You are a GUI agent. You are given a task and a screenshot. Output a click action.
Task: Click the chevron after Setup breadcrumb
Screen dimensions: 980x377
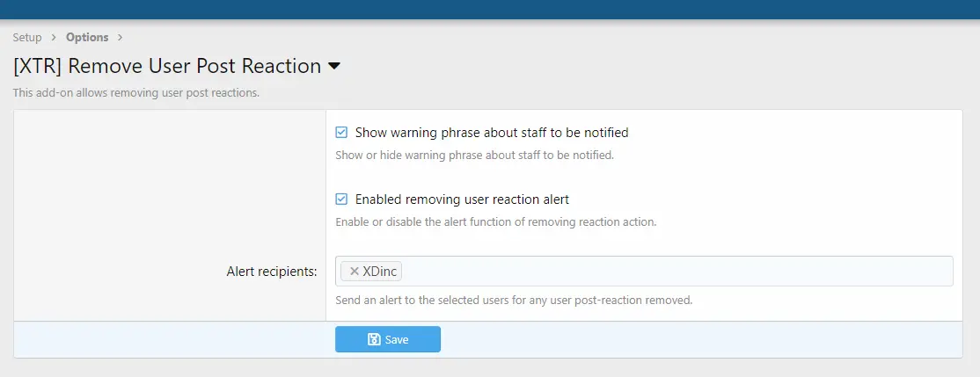coord(55,38)
